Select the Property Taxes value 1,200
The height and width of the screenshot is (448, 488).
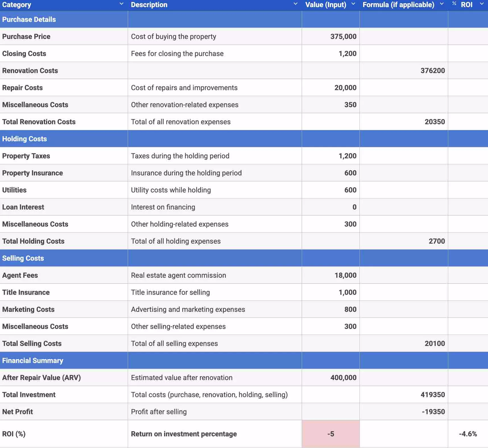tap(348, 156)
